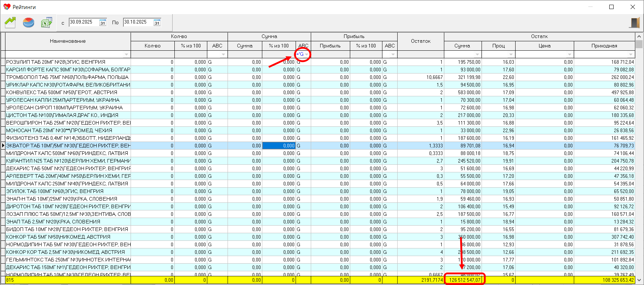
Task: Click the start date field 30.09.2025
Action: 84,22
